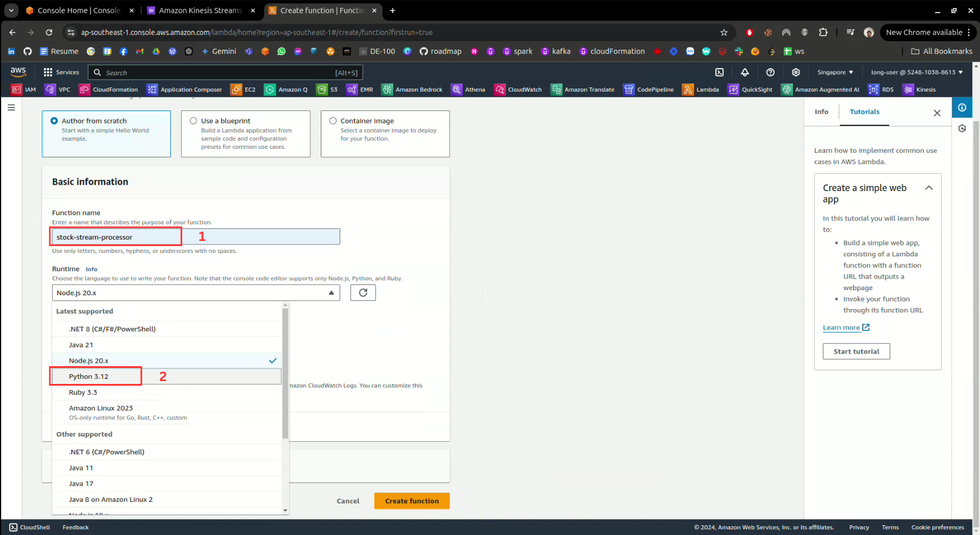The height and width of the screenshot is (535, 980).
Task: Open the AWS help question mark icon
Action: click(x=770, y=72)
